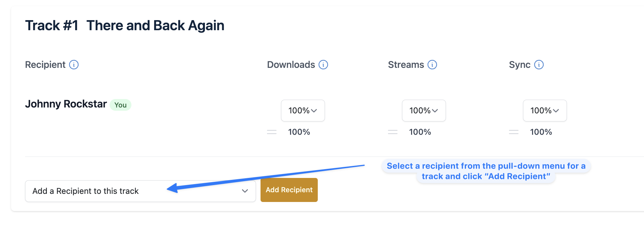
Task: Show info for the Sync column
Action: (539, 65)
